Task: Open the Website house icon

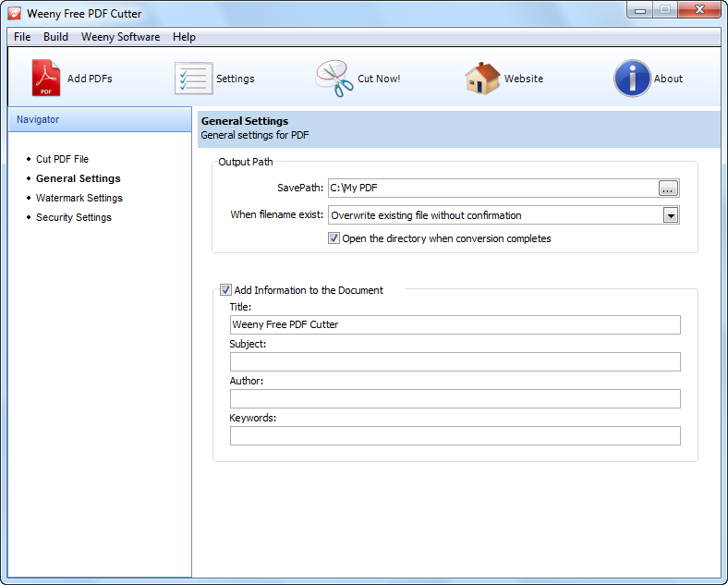Action: 482,79
